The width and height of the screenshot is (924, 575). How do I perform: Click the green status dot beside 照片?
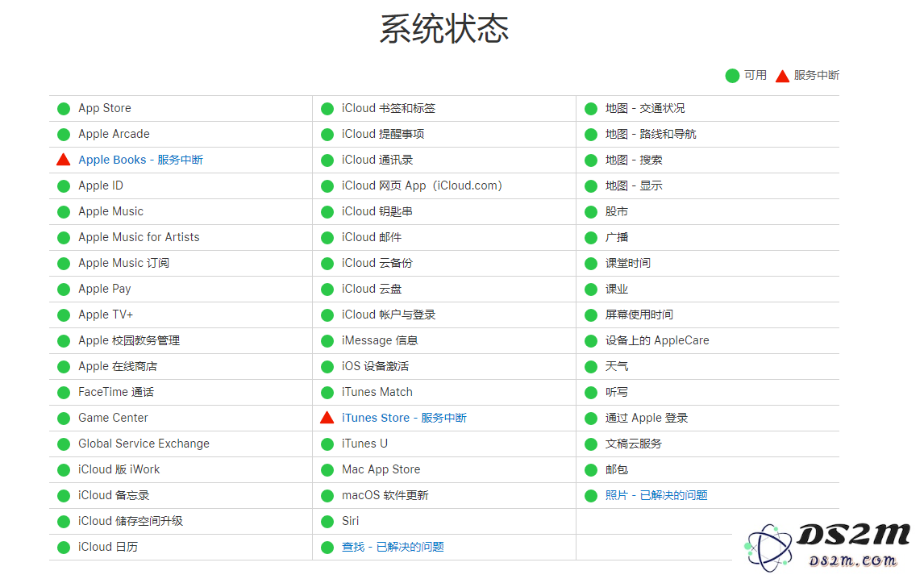tap(591, 496)
